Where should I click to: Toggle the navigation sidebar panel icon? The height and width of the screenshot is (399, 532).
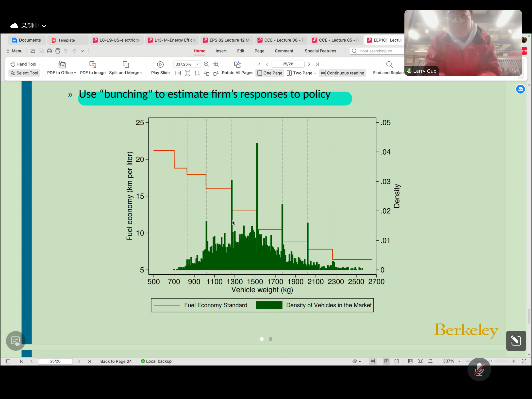pyautogui.click(x=8, y=361)
